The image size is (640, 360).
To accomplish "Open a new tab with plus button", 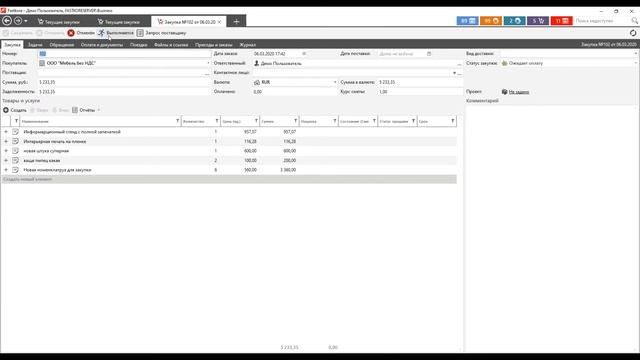I will pos(236,21).
